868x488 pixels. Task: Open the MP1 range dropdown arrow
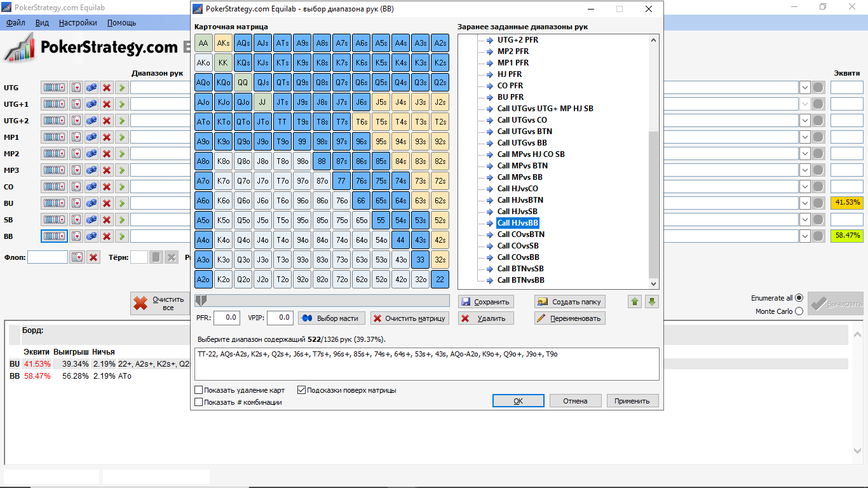[805, 137]
